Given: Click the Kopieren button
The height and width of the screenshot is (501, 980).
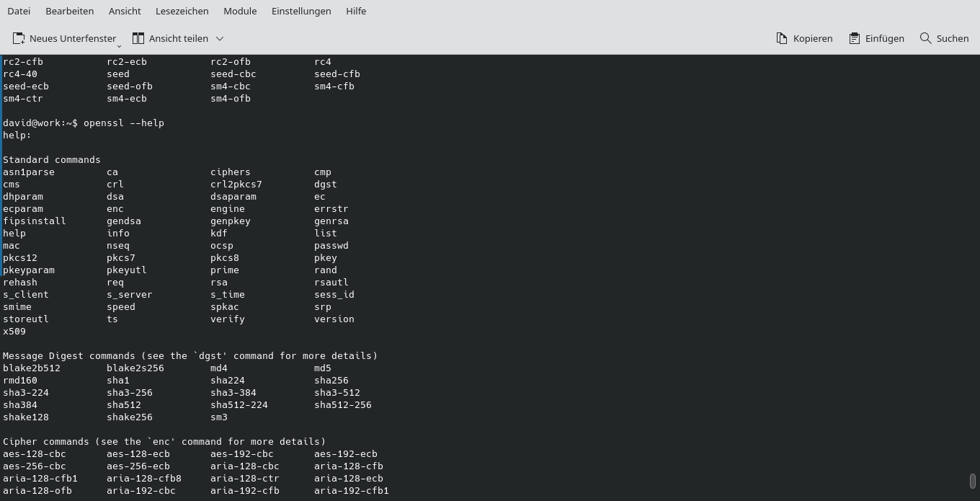Looking at the screenshot, I should pyautogui.click(x=804, y=38).
